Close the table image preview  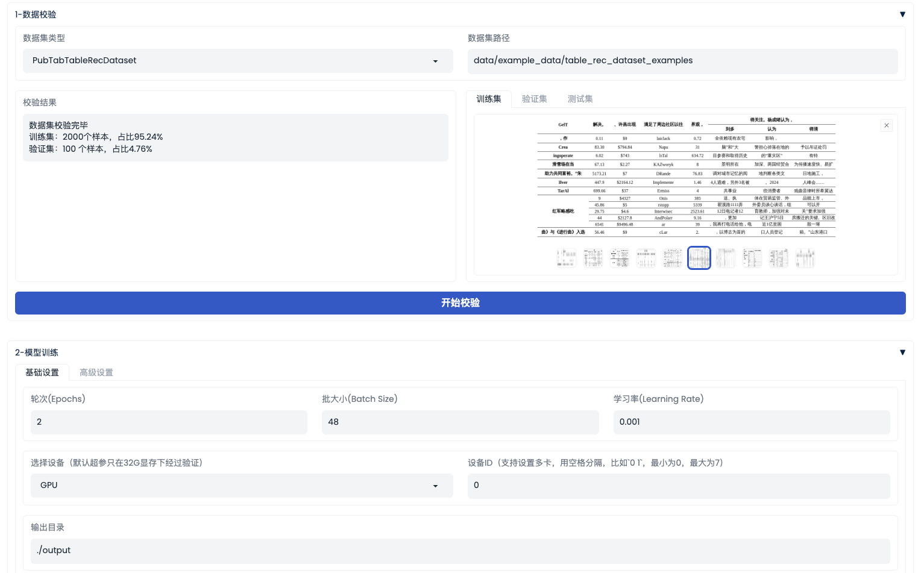click(886, 125)
